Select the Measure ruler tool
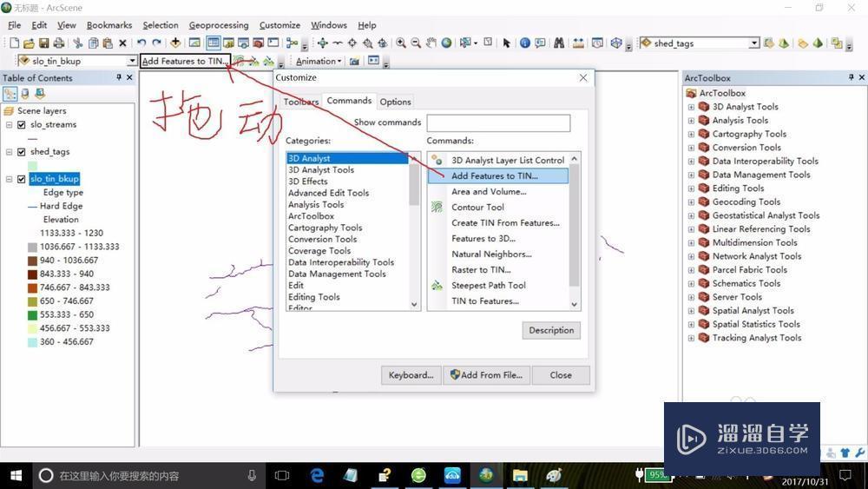 pyautogui.click(x=578, y=43)
